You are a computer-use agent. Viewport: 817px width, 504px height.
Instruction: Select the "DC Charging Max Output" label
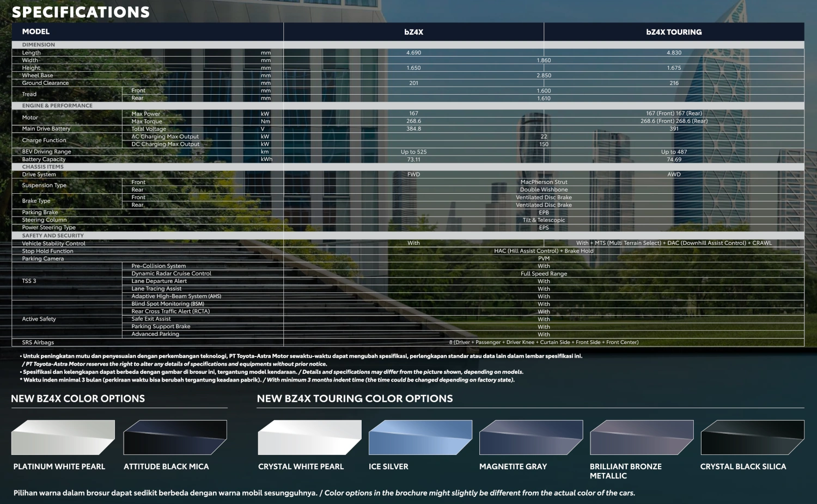coord(166,144)
